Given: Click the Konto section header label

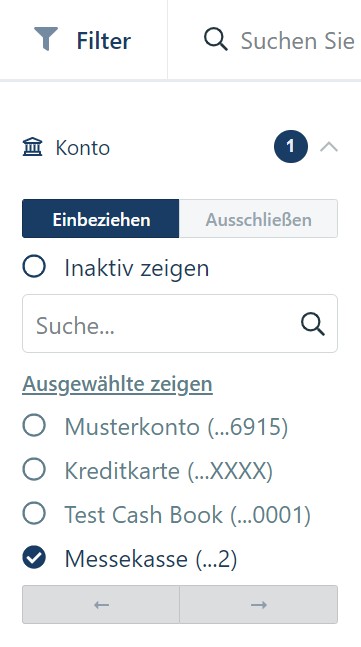Looking at the screenshot, I should pyautogui.click(x=83, y=148).
